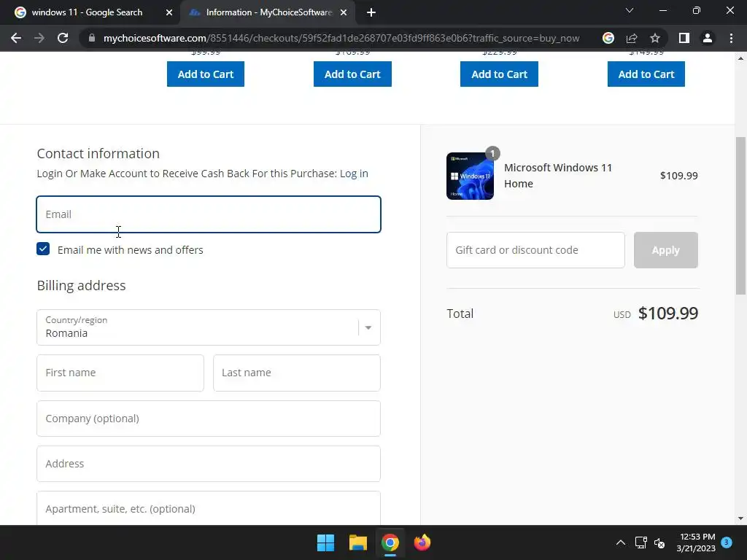Switch to windows 11 Google Search tab
The image size is (747, 560).
click(x=87, y=12)
